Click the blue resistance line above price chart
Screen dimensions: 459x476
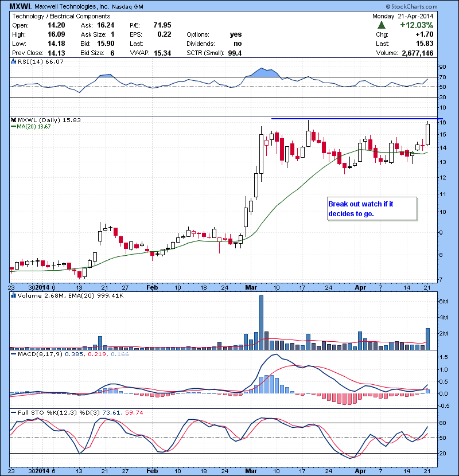pos(357,119)
